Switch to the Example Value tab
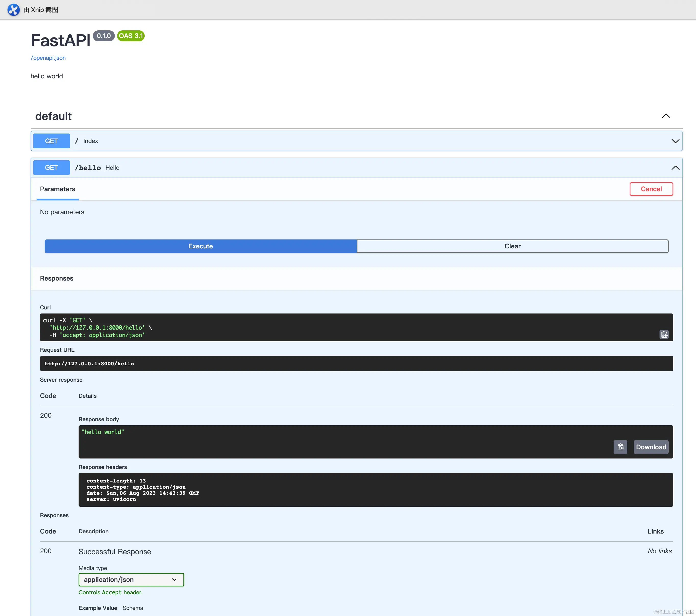Viewport: 696px width, 616px height. [98, 608]
